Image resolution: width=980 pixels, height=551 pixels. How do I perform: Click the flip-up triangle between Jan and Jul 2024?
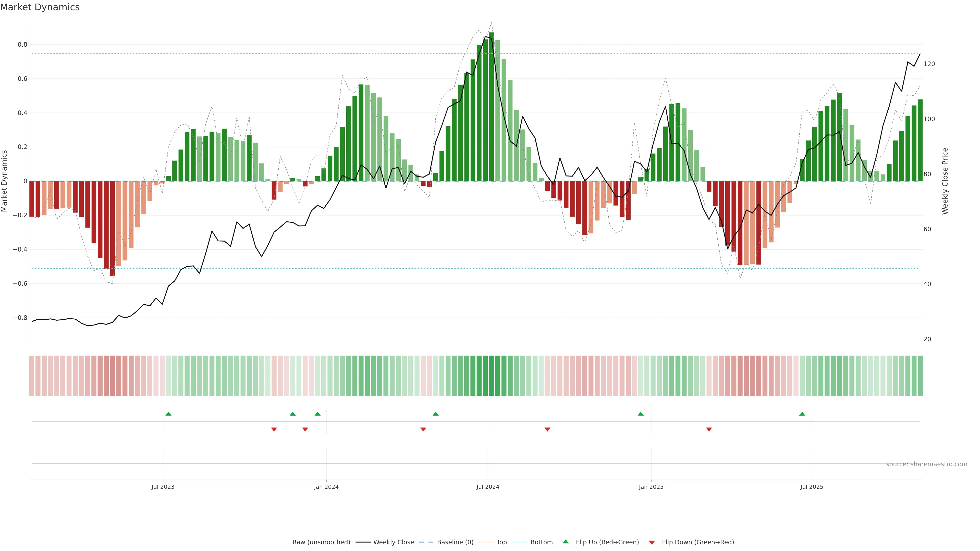[436, 414]
